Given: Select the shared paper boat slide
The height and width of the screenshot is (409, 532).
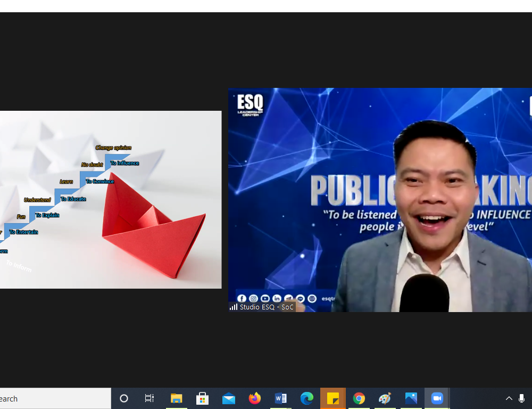Looking at the screenshot, I should pos(110,200).
